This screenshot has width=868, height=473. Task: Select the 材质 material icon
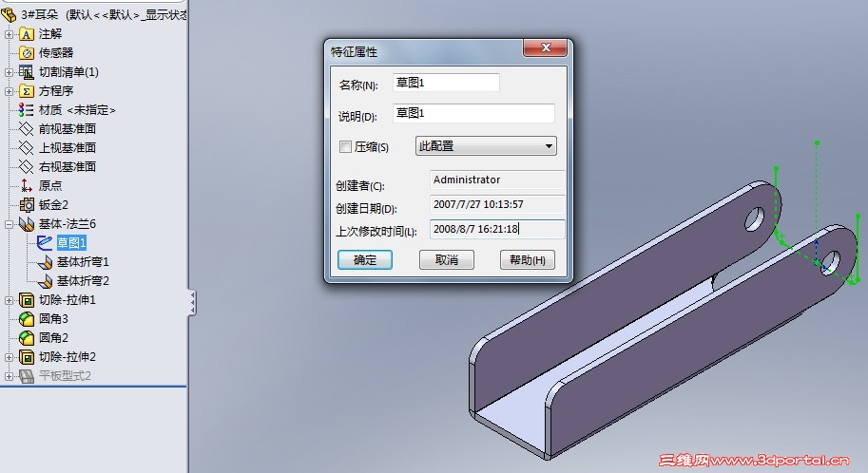[26, 110]
